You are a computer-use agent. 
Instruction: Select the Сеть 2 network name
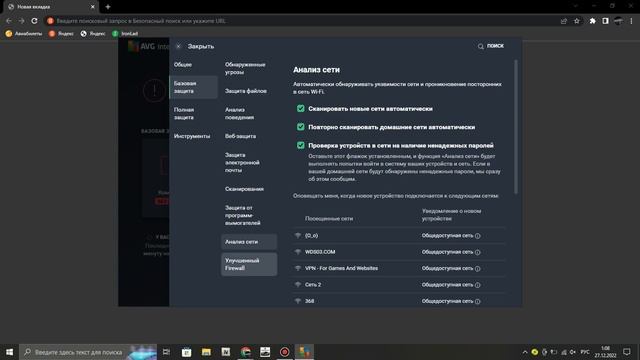pyautogui.click(x=313, y=284)
